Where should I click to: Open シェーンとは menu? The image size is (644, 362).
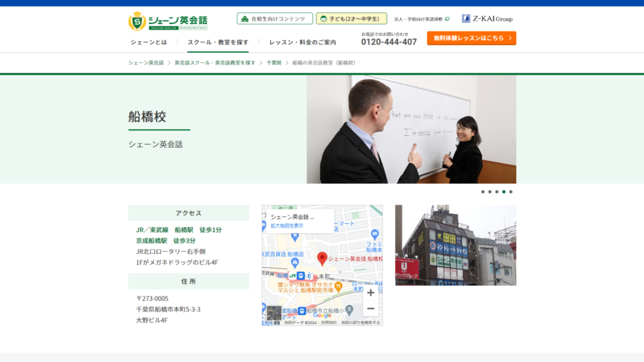[x=148, y=42]
